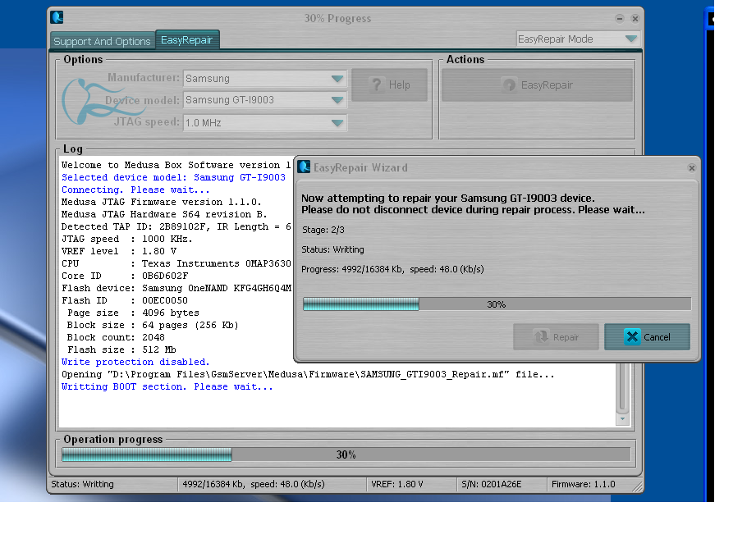The image size is (756, 539).
Task: Click 'Status: Writting' text in wizard
Action: [332, 249]
